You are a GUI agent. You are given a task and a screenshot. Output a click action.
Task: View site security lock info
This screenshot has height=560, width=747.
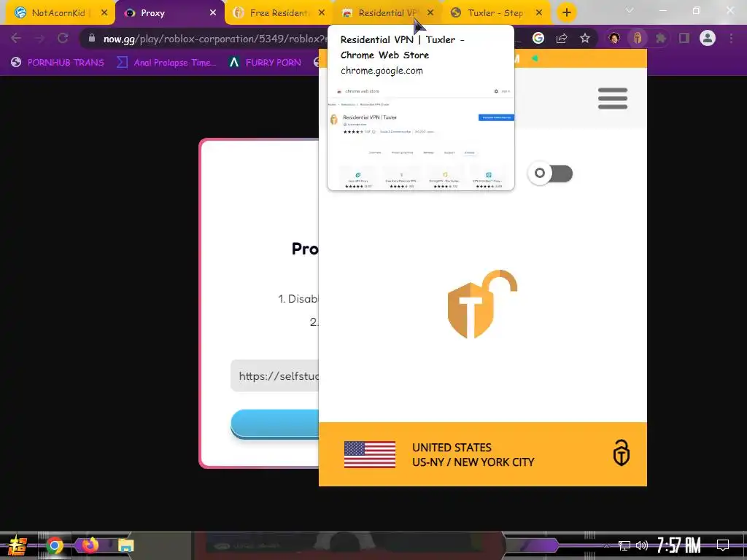(92, 38)
